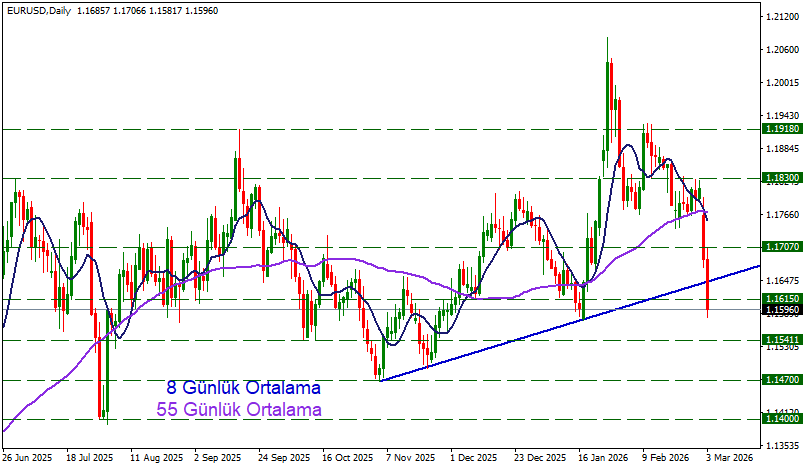The height and width of the screenshot is (469, 806).
Task: Click the 2 Sep 2025 date label
Action: pos(218,457)
